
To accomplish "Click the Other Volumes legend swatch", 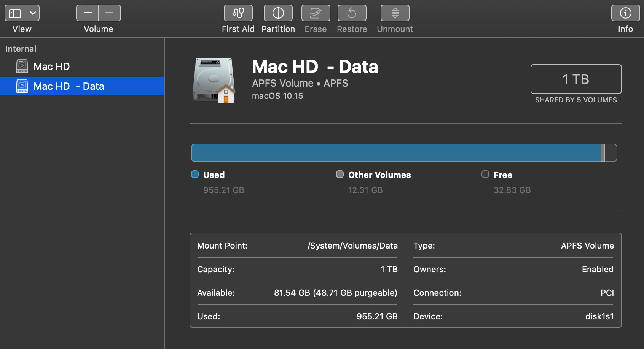I will (340, 174).
